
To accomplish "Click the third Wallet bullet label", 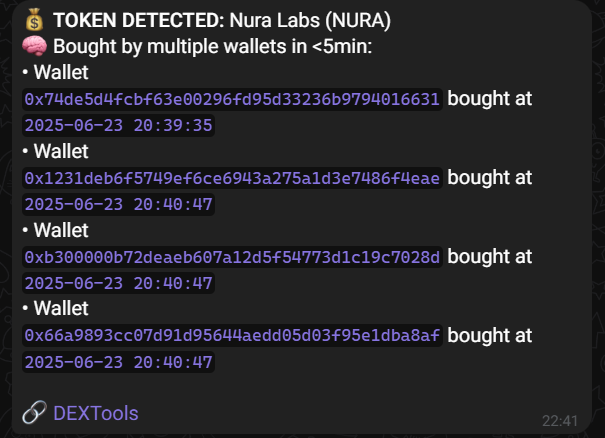I will [61, 230].
